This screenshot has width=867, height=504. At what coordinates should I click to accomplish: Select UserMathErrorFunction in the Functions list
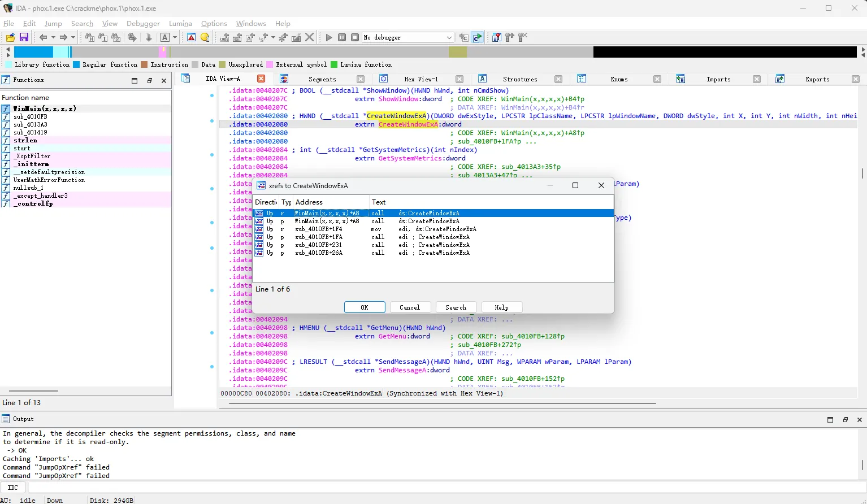tap(86, 180)
